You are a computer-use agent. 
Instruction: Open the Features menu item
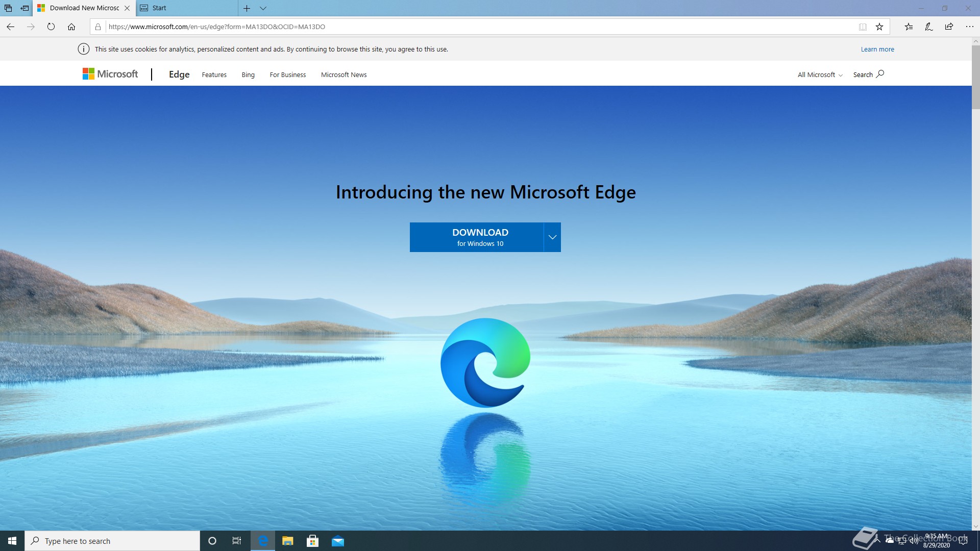214,74
